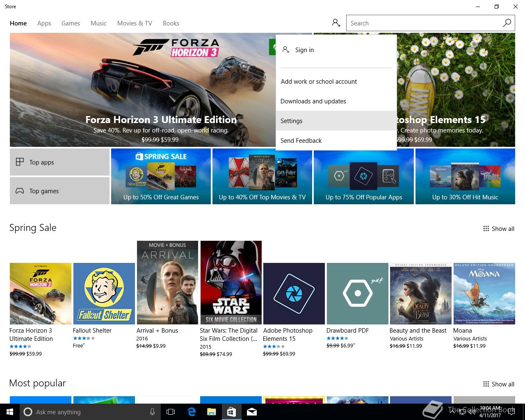Open Task View from the taskbar
This screenshot has height=420, width=525.
171,412
